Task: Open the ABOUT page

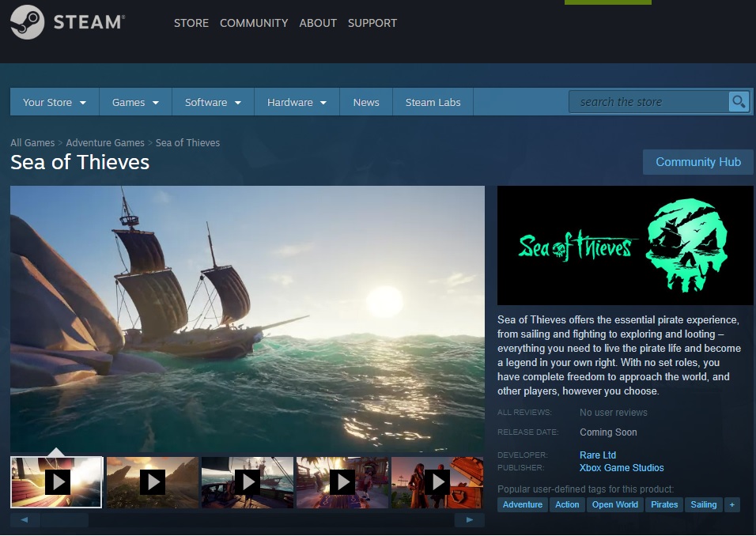Action: tap(318, 23)
